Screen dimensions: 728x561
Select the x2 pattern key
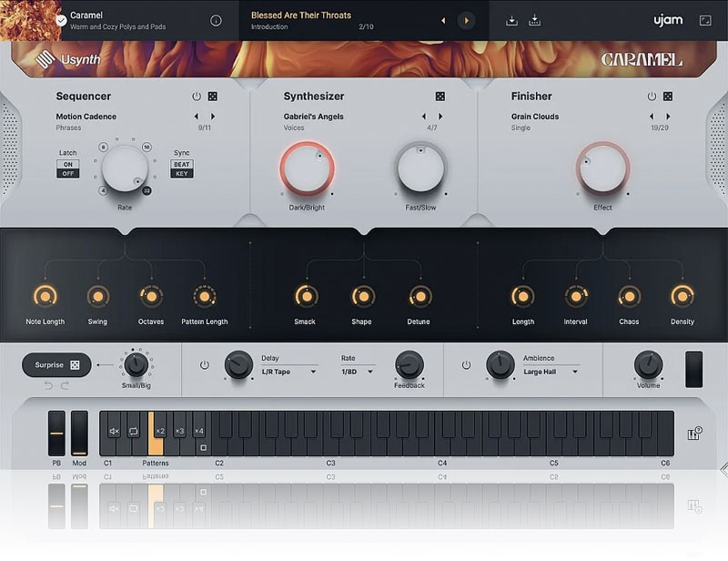coord(159,431)
